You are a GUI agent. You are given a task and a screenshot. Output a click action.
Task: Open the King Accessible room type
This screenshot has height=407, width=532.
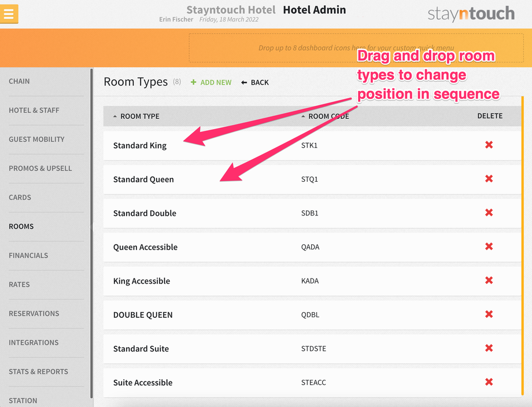pos(142,281)
